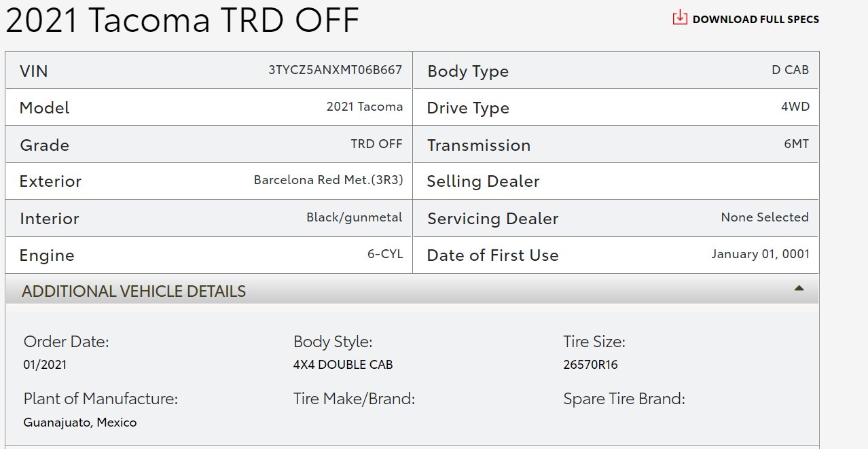Click the Servicing Dealer None Selected value
Image resolution: width=868 pixels, height=449 pixels.
pos(764,217)
